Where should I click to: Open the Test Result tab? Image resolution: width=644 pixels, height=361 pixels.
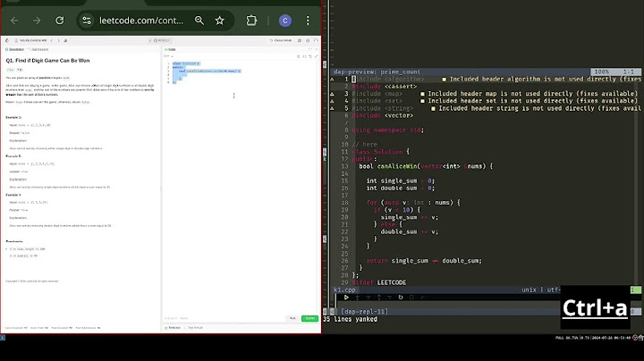pyautogui.click(x=194, y=328)
